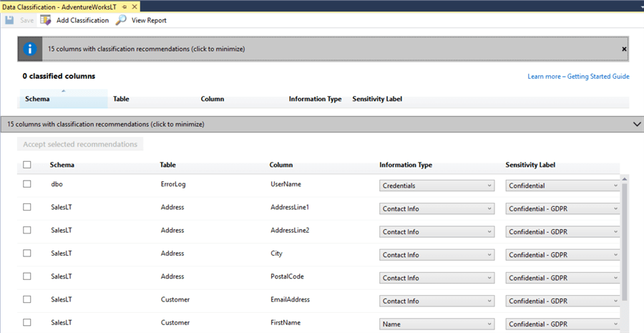Dismiss the recommendations banner with X
Screen dimensions: 644x333
624,49
